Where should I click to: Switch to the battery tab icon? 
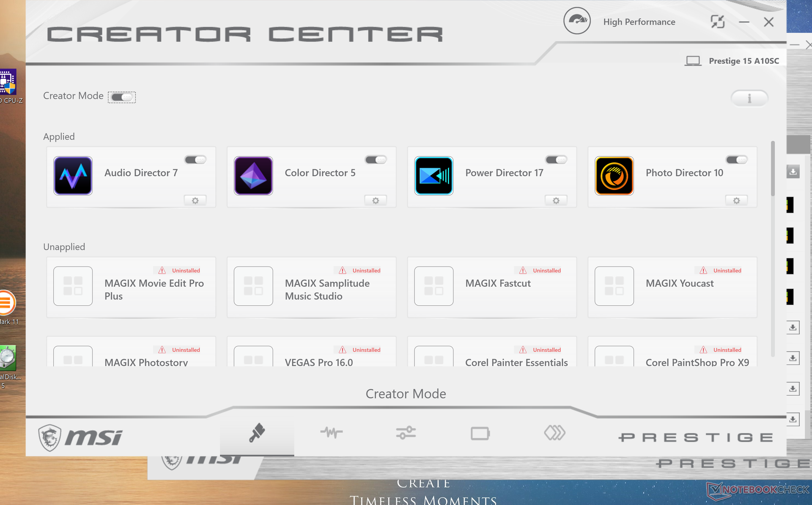[x=480, y=433]
